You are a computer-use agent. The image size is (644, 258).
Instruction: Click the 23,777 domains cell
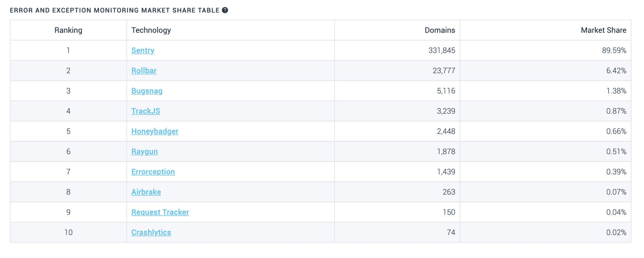[x=444, y=71]
